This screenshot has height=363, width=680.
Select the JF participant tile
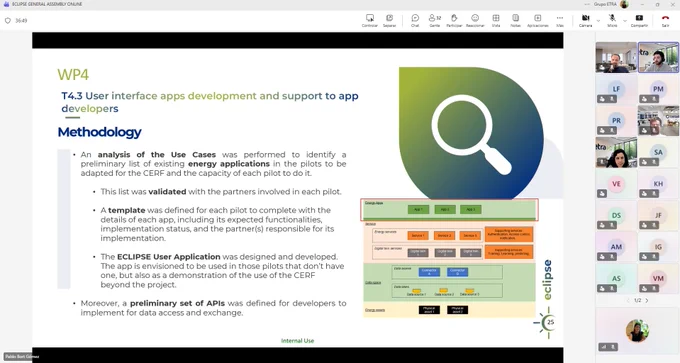point(658,216)
